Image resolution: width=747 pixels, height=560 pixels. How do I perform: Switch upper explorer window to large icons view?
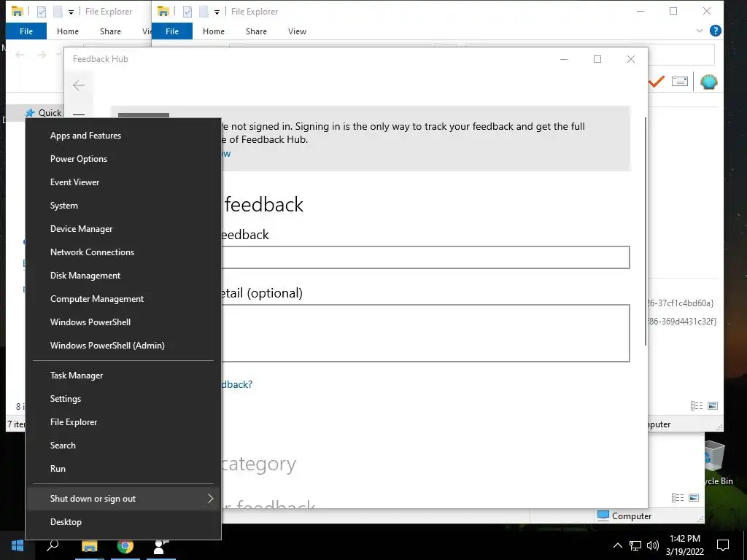(x=713, y=405)
